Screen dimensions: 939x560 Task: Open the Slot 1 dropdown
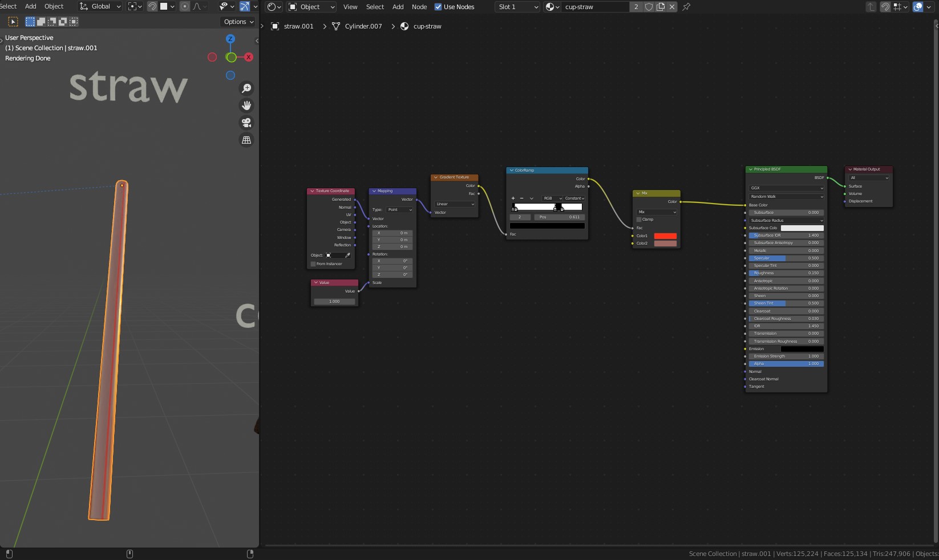[x=517, y=7]
